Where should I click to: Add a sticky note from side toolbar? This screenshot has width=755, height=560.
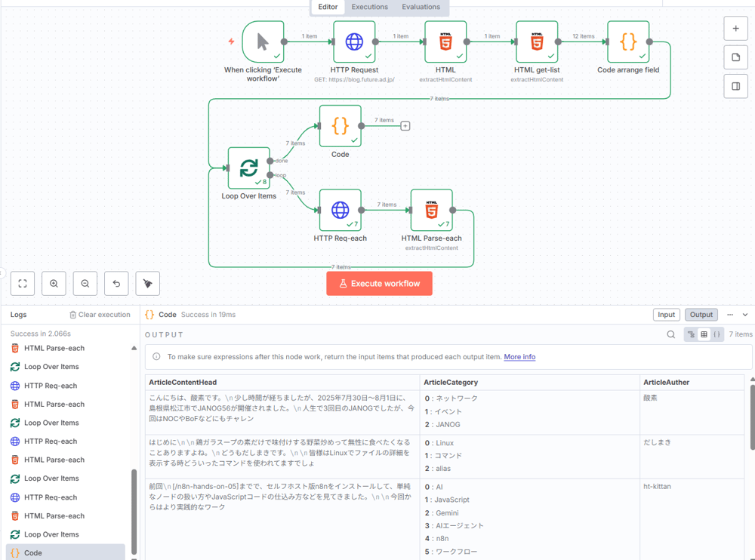click(736, 58)
